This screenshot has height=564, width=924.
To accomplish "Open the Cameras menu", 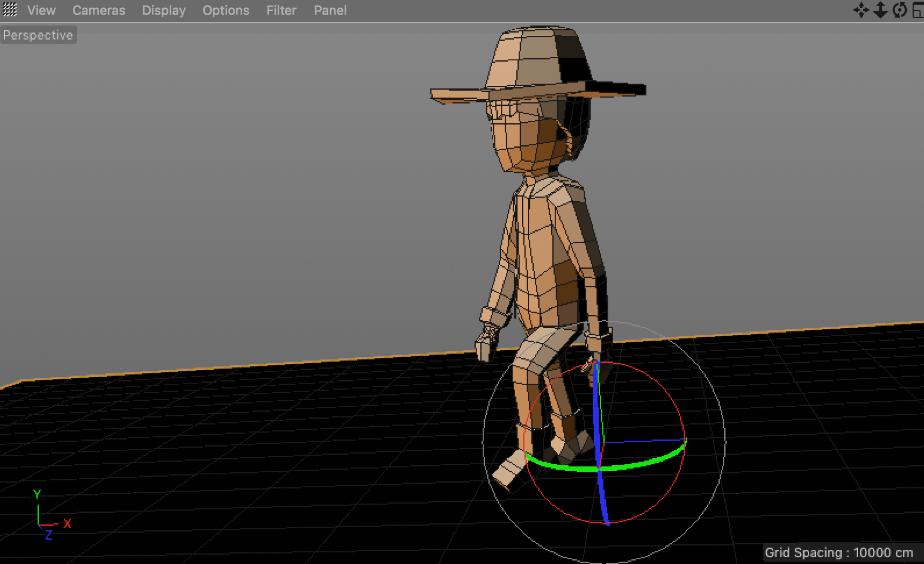I will [99, 11].
